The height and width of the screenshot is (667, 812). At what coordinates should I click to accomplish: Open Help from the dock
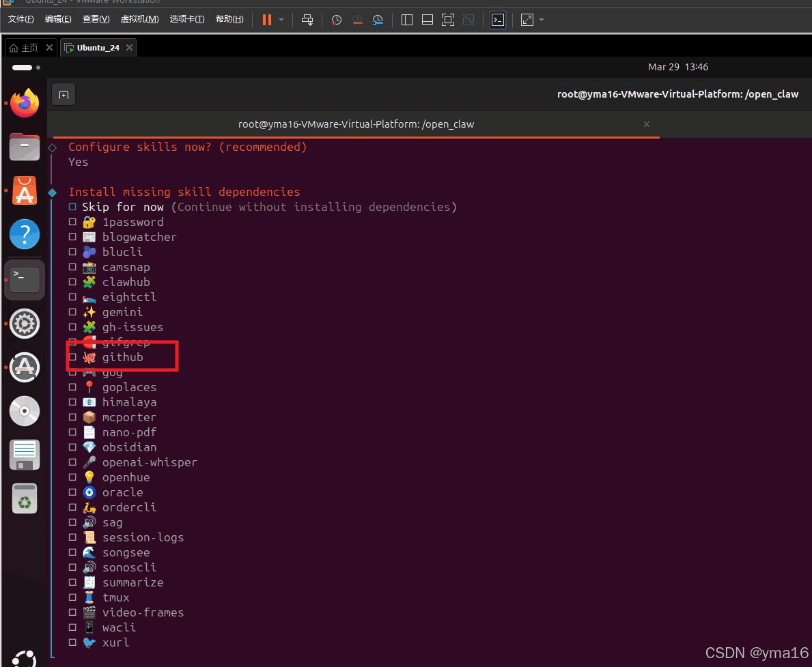point(25,234)
